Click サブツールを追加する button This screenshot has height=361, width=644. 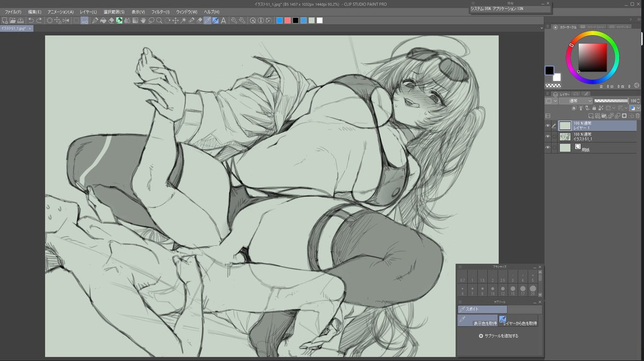point(498,336)
